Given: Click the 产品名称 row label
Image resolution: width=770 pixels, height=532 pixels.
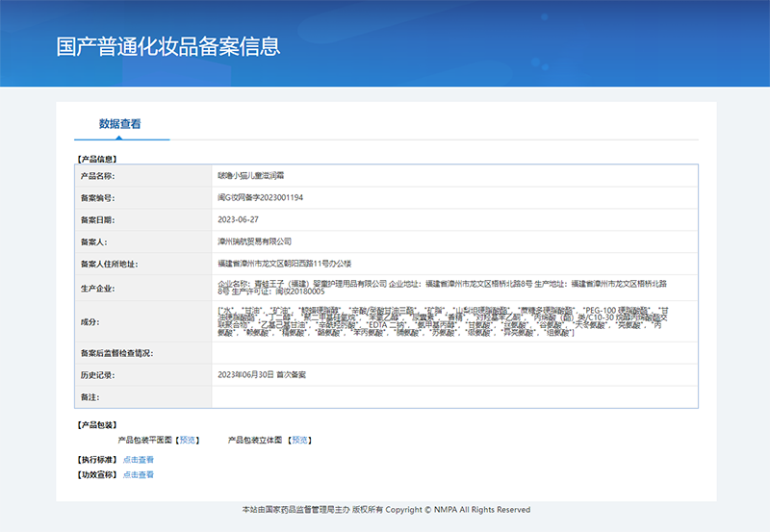Looking at the screenshot, I should tap(97, 176).
